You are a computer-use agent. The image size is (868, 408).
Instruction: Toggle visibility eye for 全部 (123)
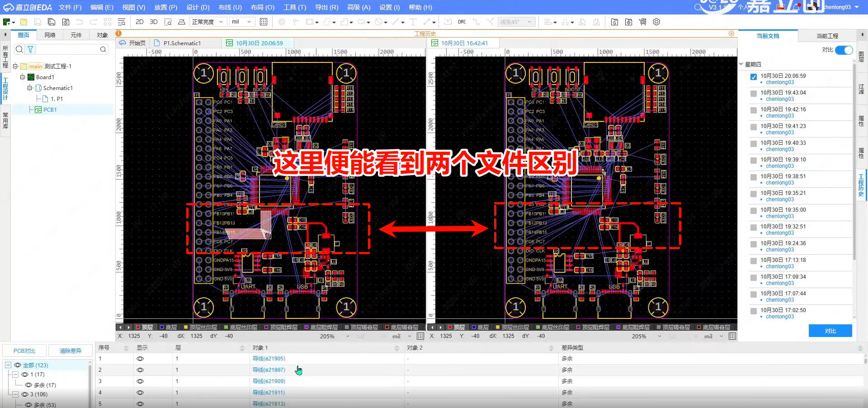click(18, 365)
